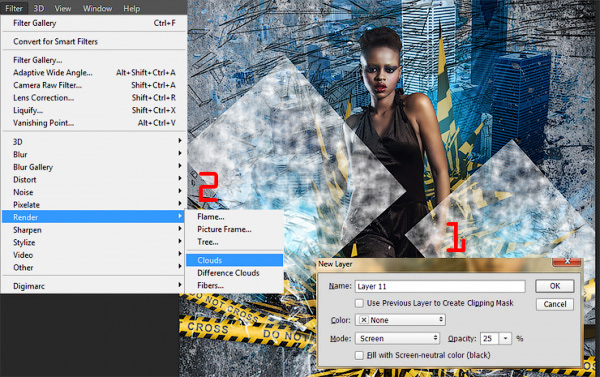
Task: Choose Vanishing Point filter
Action: point(94,123)
